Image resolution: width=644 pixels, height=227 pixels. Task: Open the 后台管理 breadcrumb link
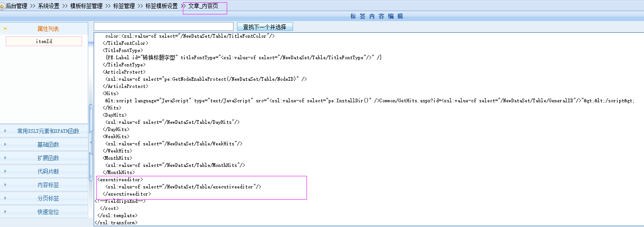pos(17,6)
